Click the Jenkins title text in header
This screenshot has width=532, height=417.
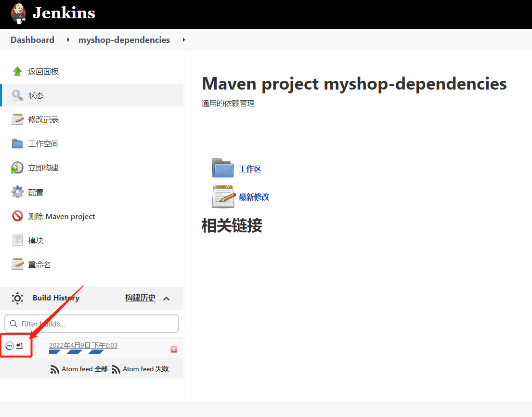64,13
